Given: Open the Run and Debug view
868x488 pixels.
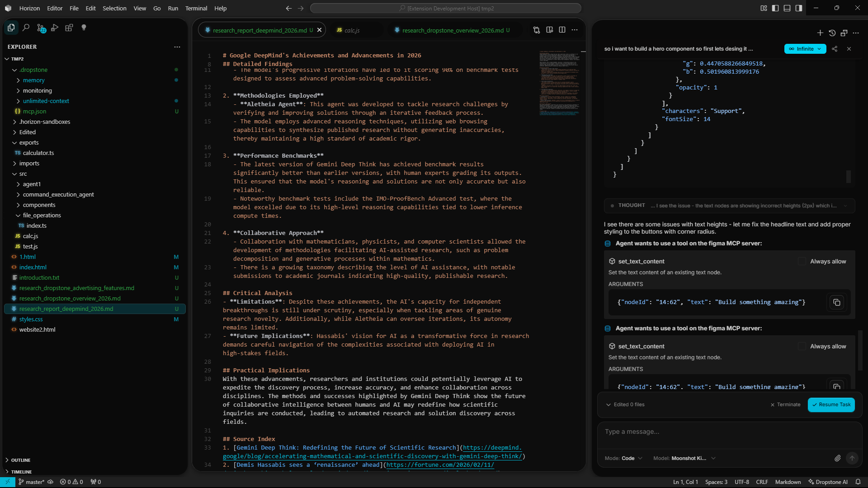Looking at the screenshot, I should 55,28.
